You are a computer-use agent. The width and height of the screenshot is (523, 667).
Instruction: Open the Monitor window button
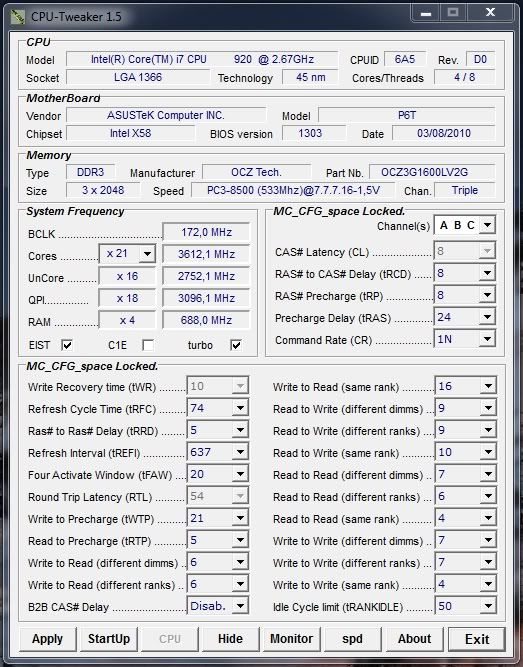(x=292, y=639)
